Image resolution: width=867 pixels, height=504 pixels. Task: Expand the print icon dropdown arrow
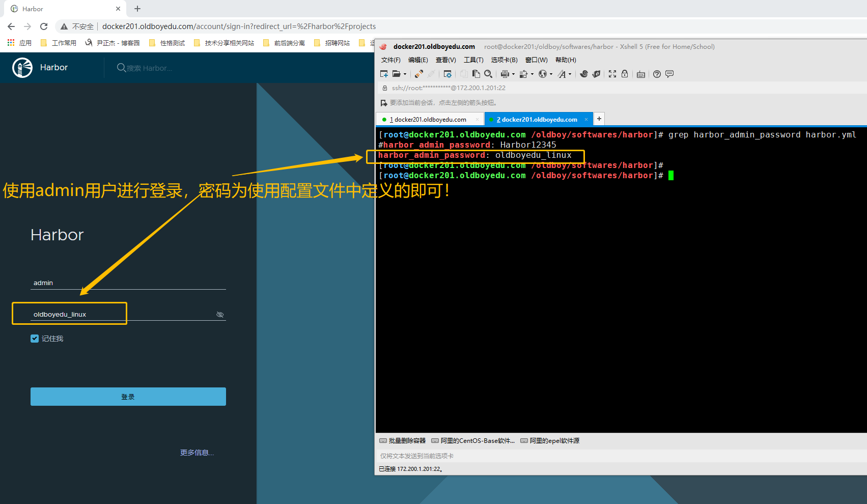coord(513,74)
